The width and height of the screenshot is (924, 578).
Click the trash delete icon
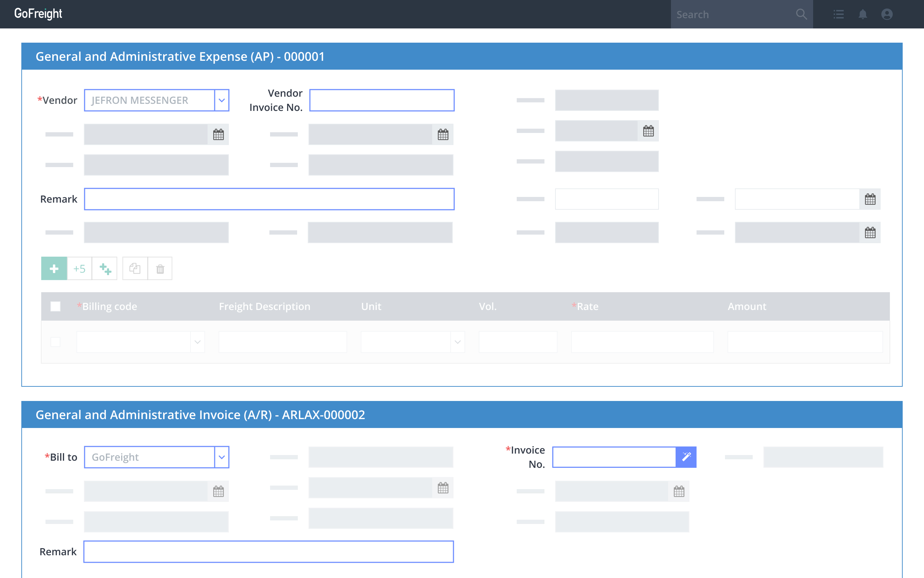coord(160,269)
